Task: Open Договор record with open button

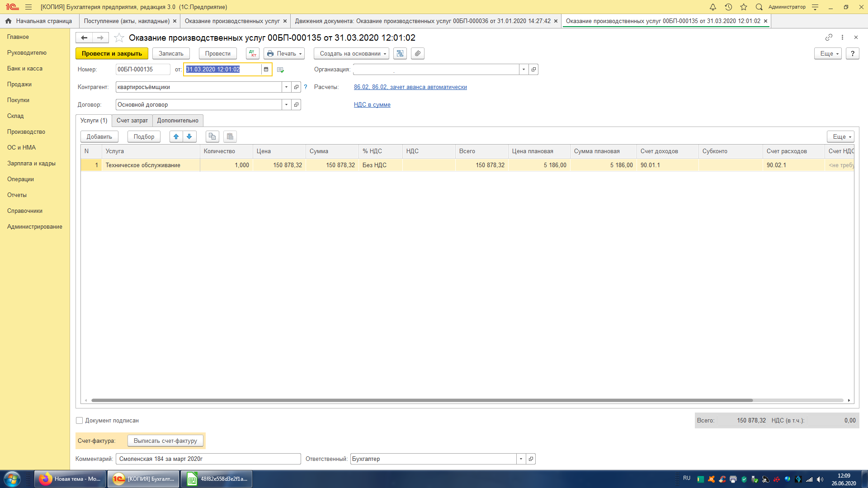Action: click(x=296, y=104)
